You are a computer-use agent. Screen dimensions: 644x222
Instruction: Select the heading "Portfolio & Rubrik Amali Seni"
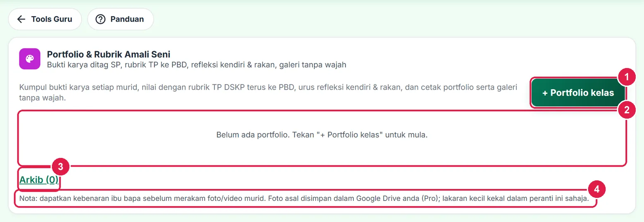[109, 54]
